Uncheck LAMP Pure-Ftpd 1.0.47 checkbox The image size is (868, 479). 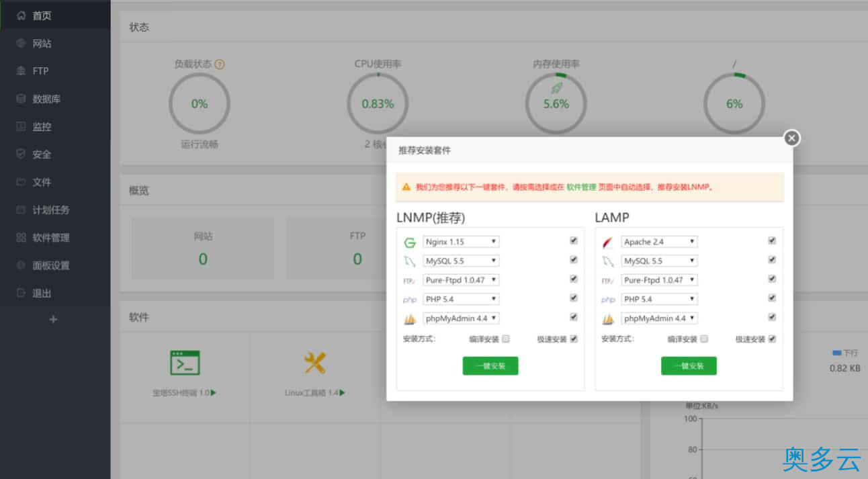click(772, 278)
